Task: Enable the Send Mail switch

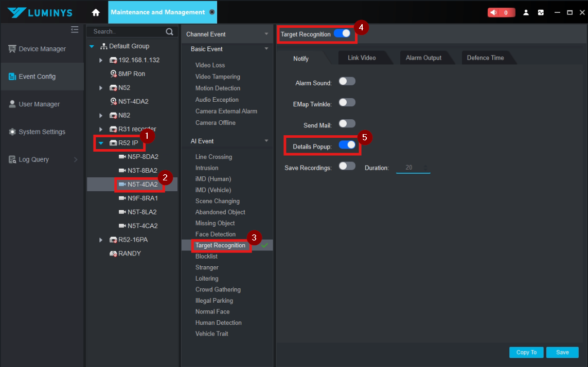Action: [347, 124]
